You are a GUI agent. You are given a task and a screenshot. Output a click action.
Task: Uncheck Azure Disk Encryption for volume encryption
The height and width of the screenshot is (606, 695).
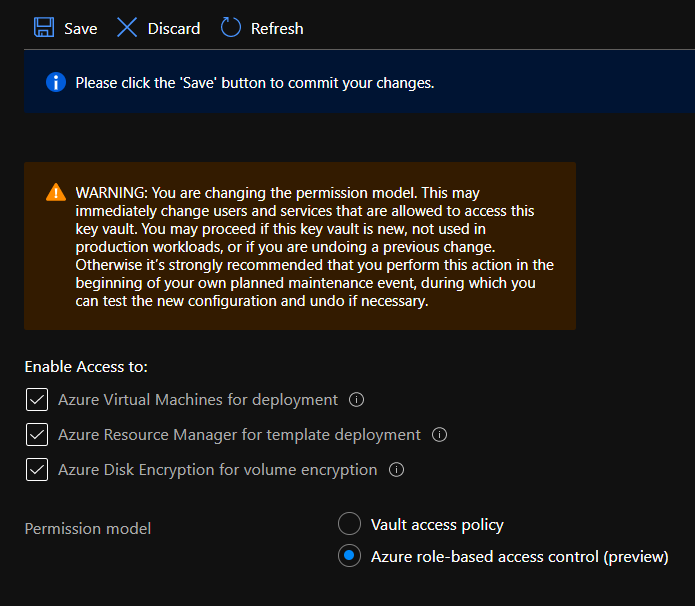[37, 469]
